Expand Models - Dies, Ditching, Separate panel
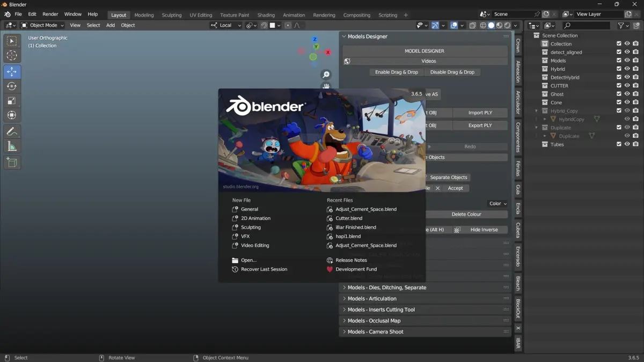This screenshot has height=362, width=644. tap(425, 287)
